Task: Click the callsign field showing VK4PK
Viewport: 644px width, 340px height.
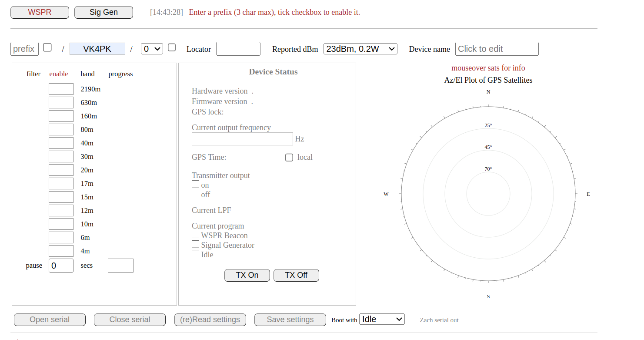Action: [x=97, y=49]
